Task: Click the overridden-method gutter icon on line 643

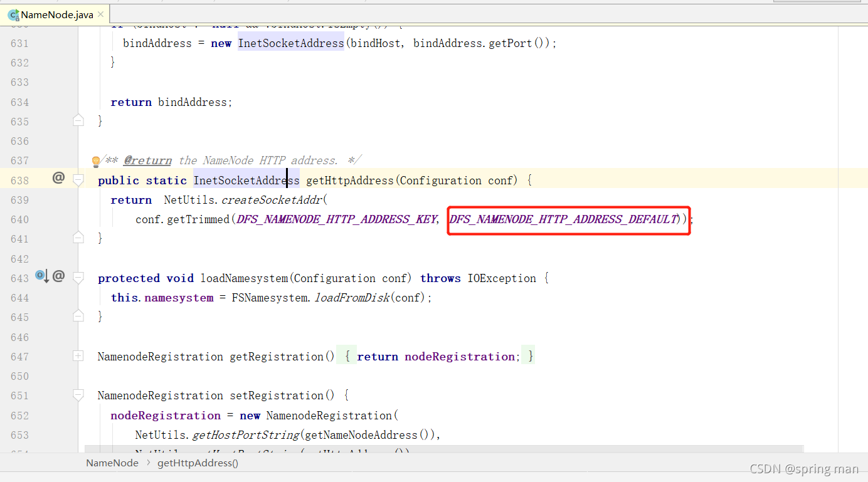Action: pos(42,276)
